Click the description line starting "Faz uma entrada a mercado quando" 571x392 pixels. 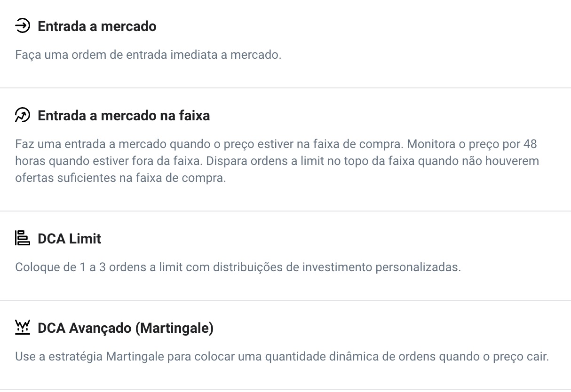[x=276, y=144]
